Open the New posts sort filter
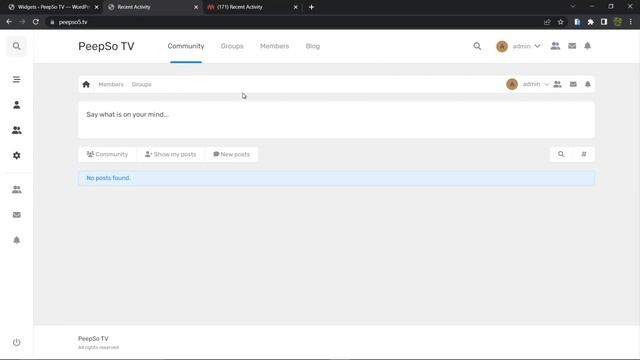 [x=231, y=154]
